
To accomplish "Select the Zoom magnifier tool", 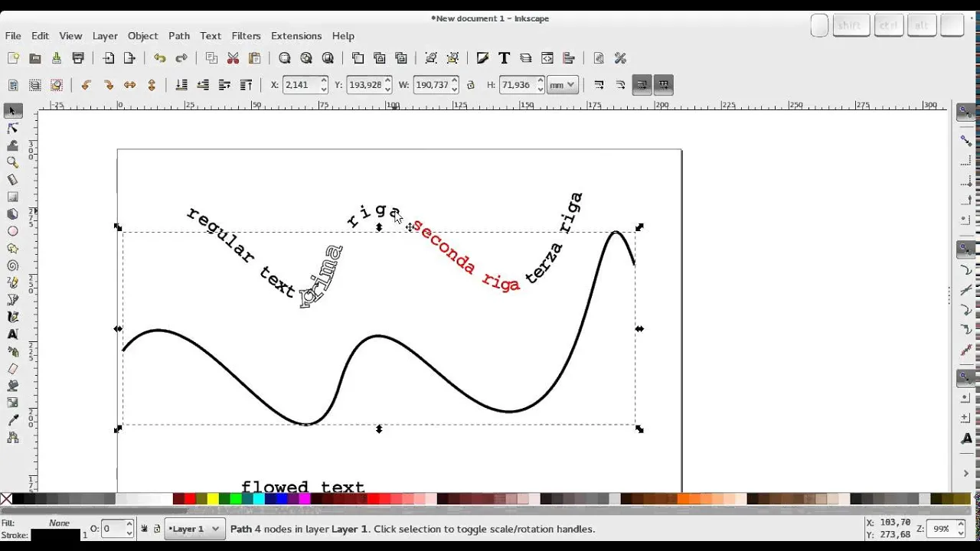I will click(12, 162).
